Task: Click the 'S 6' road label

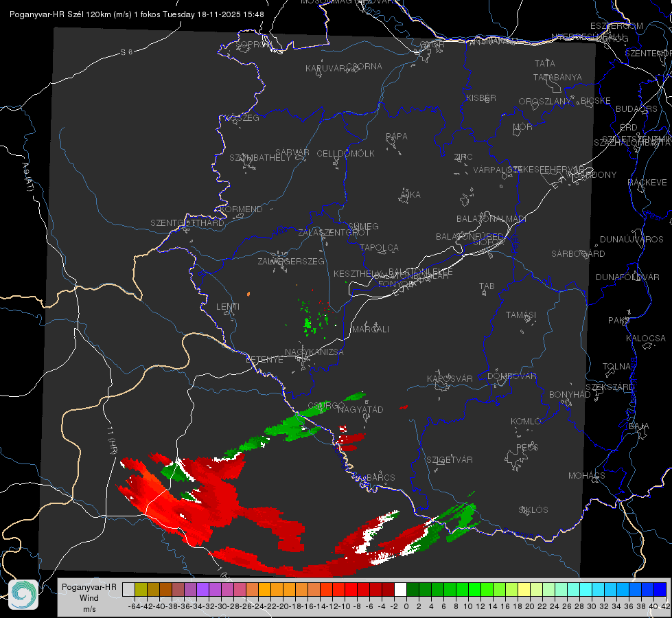Action: coord(126,52)
